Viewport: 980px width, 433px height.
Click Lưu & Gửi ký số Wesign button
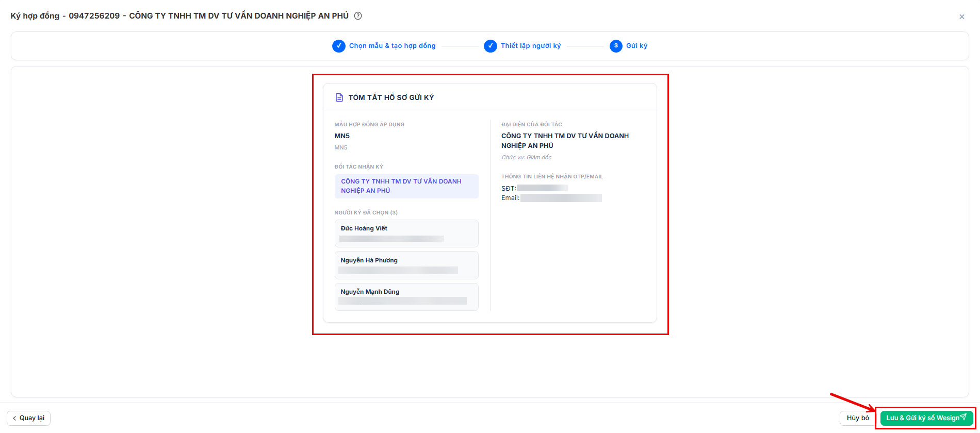coord(926,418)
